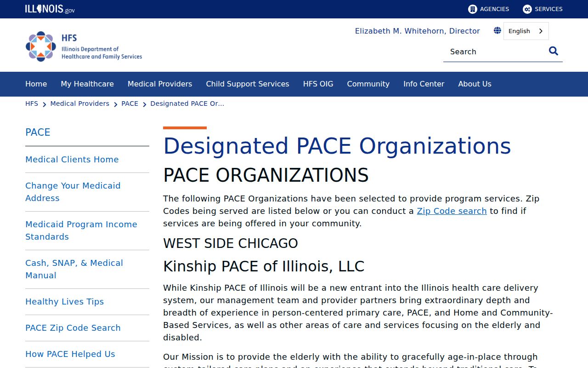The height and width of the screenshot is (368, 588).
Task: Go to PACE Zip Code Search
Action: [73, 328]
